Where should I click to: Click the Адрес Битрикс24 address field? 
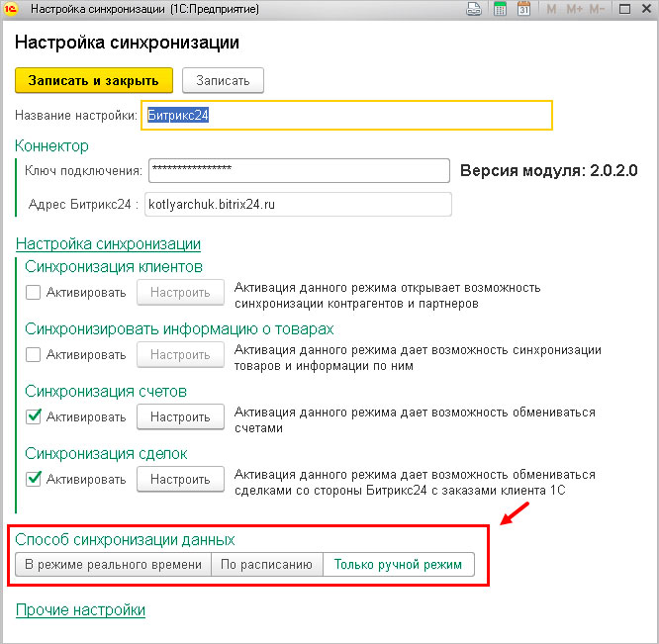click(x=298, y=204)
